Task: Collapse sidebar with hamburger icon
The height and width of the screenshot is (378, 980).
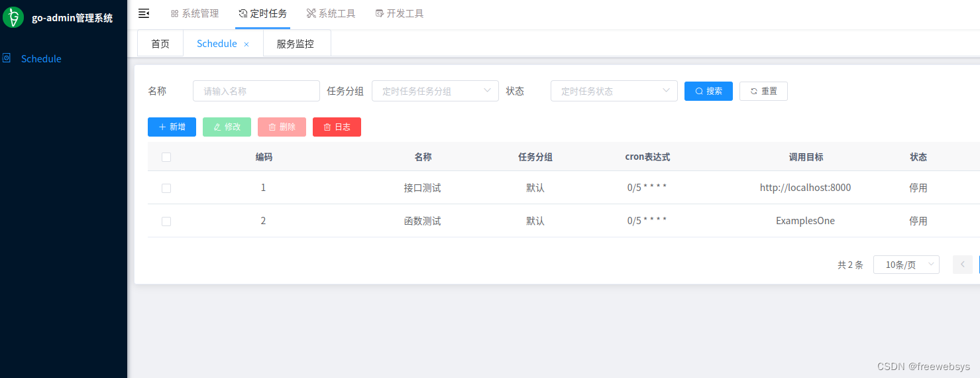Action: point(144,13)
